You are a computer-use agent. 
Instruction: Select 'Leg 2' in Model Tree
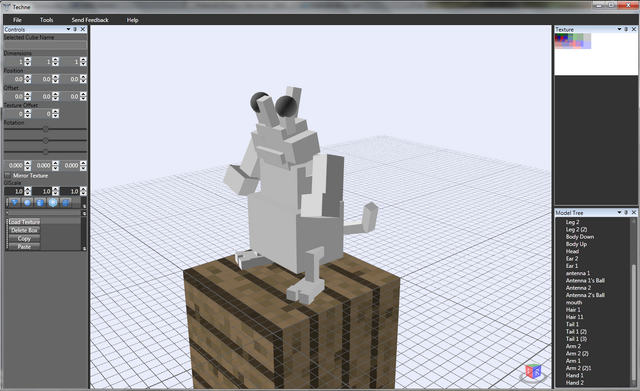pyautogui.click(x=572, y=222)
